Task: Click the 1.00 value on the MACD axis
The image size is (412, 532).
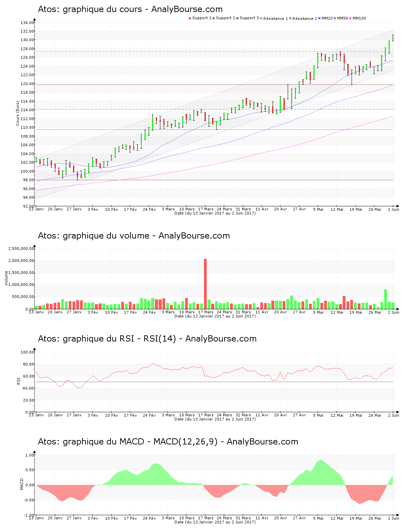Action: pos(30,455)
